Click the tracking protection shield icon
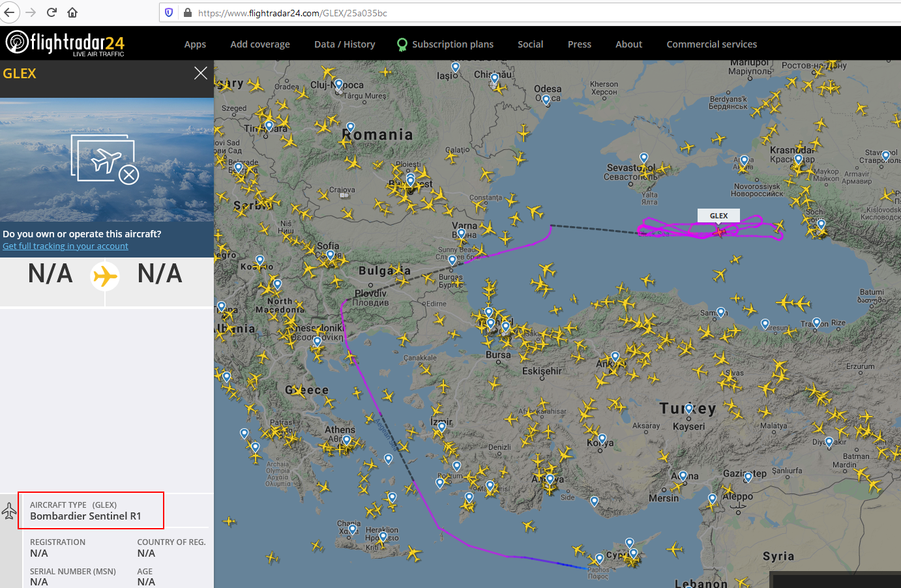The image size is (901, 588). pos(169,12)
